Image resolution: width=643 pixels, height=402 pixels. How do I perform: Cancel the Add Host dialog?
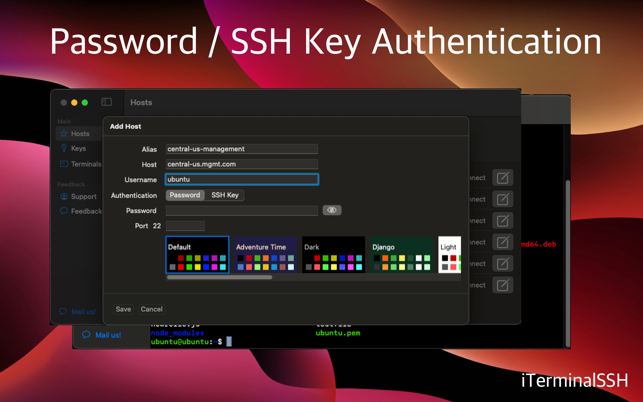151,309
